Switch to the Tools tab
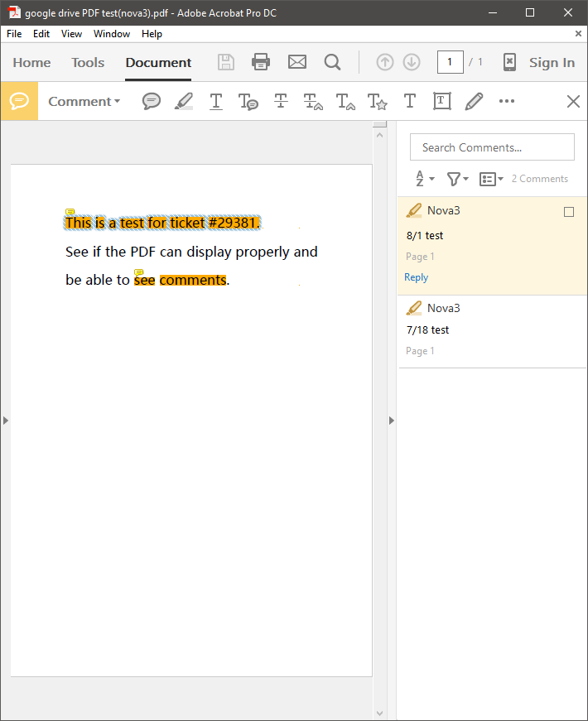Screen dimensions: 588x721 [88, 62]
